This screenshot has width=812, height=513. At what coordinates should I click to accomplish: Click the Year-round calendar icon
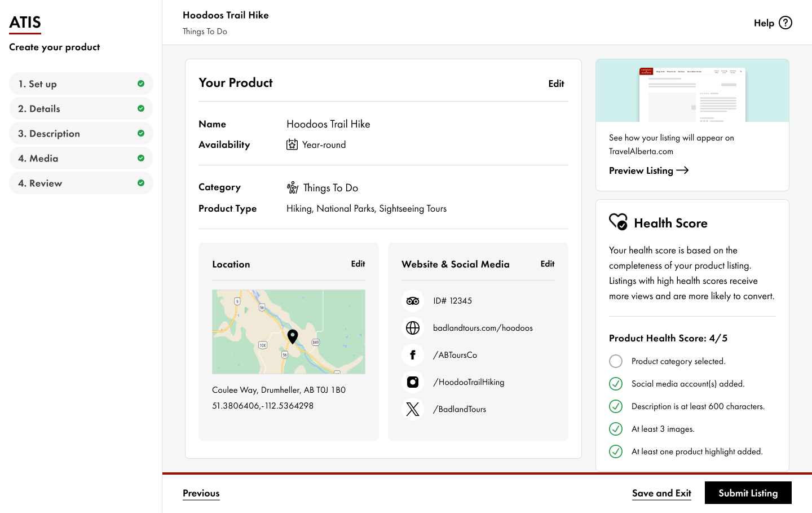pos(292,144)
